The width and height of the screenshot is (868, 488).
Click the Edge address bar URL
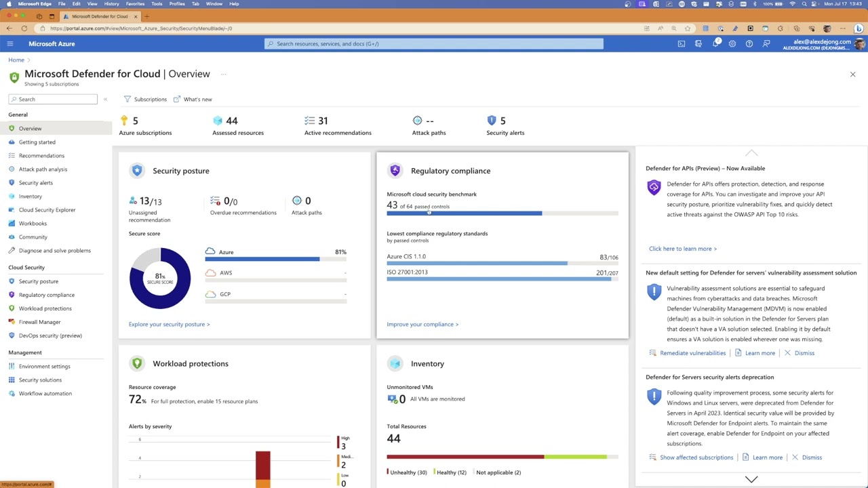click(141, 28)
